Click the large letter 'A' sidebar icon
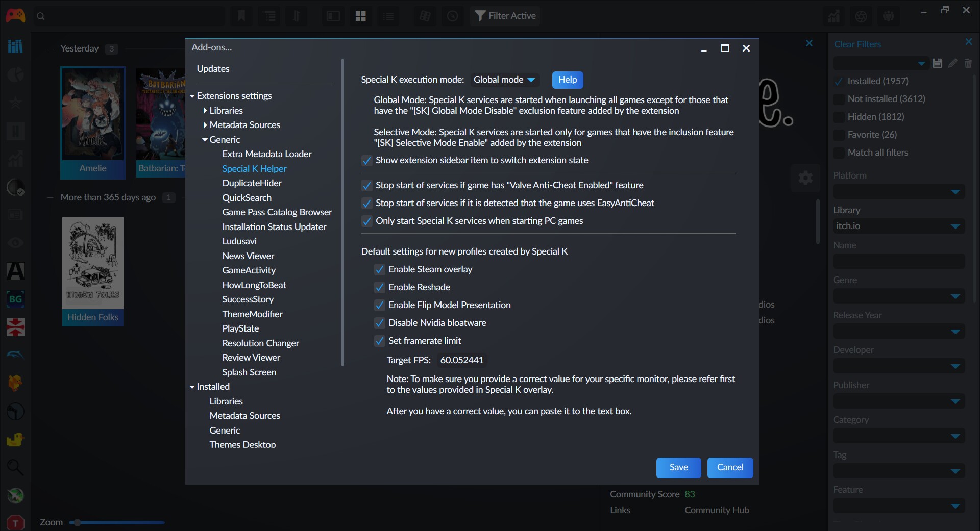This screenshot has height=531, width=980. tap(15, 271)
